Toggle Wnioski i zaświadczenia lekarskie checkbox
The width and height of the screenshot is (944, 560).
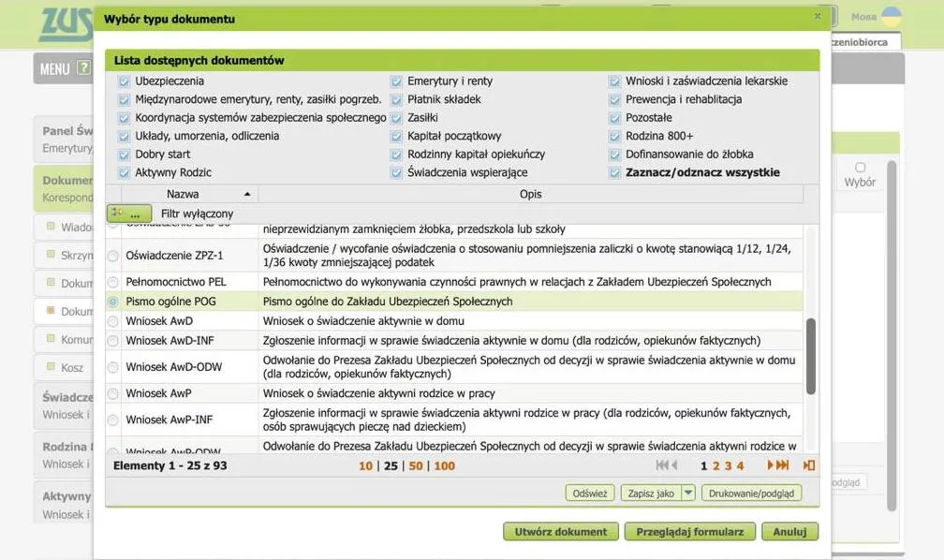[x=614, y=81]
